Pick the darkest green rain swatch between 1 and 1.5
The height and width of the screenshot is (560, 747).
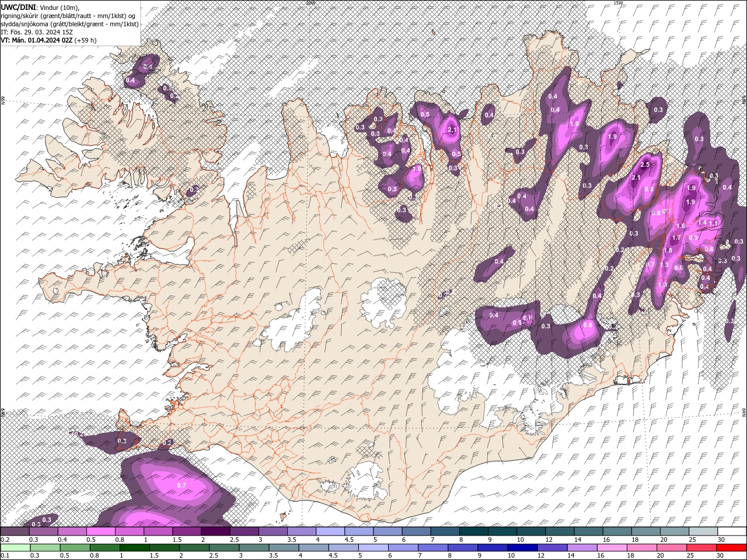(135, 548)
